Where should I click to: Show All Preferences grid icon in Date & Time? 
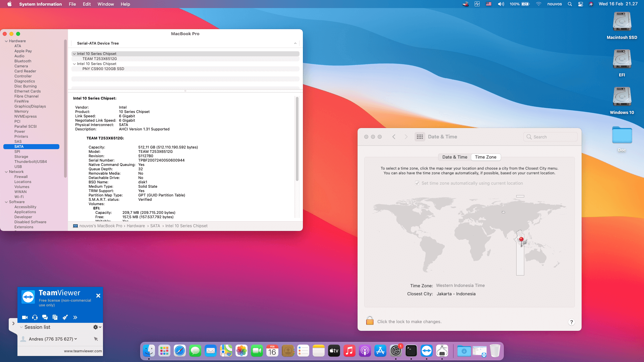pos(420,137)
